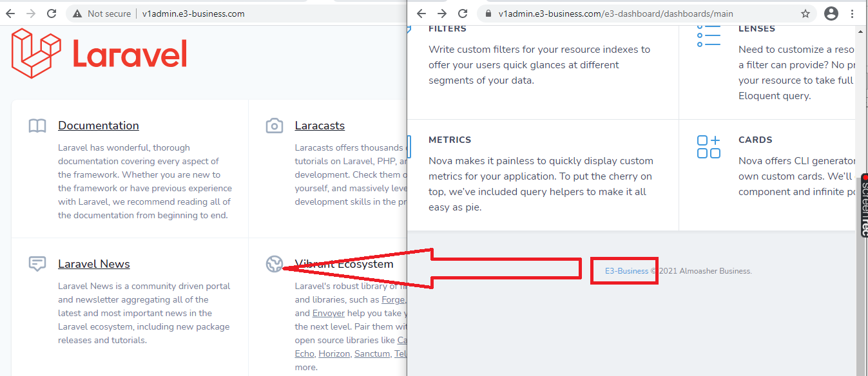This screenshot has height=376, width=868.
Task: Open the Laravel News link
Action: pos(94,264)
